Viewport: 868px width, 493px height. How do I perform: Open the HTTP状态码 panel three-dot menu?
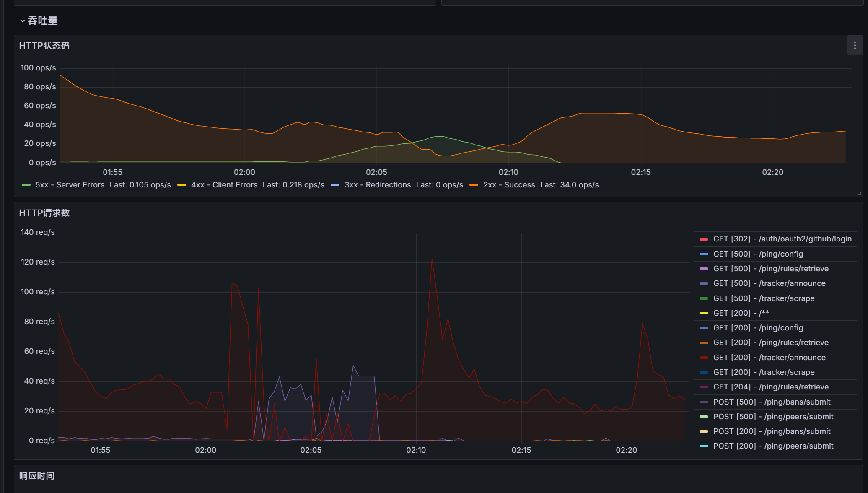pos(855,45)
